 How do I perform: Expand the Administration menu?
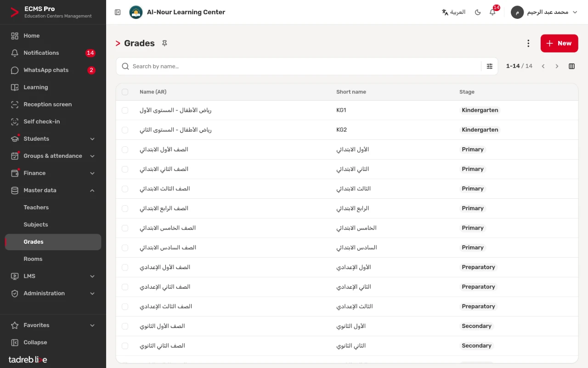tap(53, 293)
